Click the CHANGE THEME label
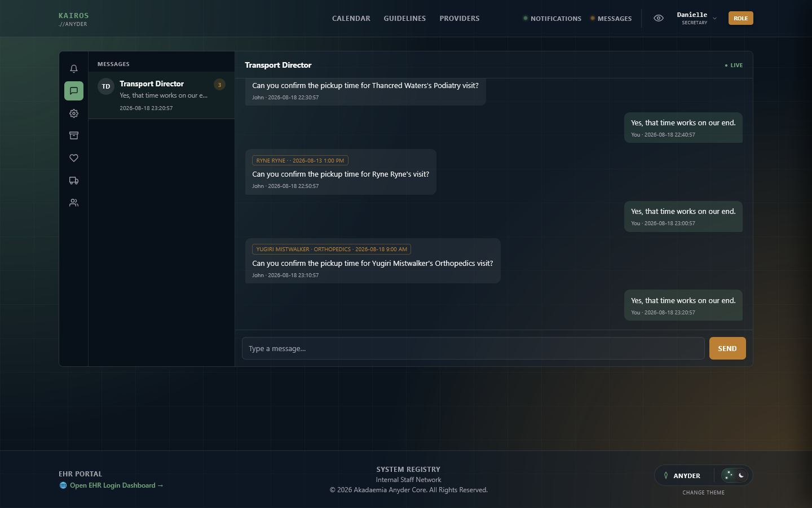The width and height of the screenshot is (812, 508). tap(703, 493)
